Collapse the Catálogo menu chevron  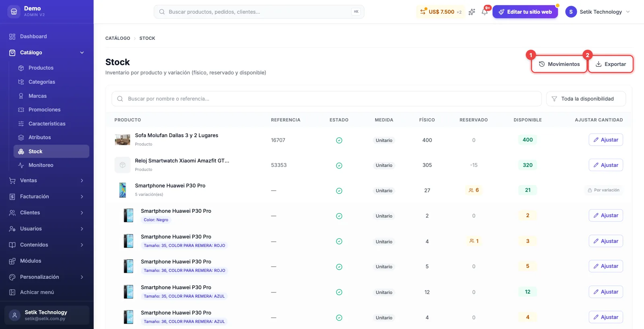pos(82,52)
